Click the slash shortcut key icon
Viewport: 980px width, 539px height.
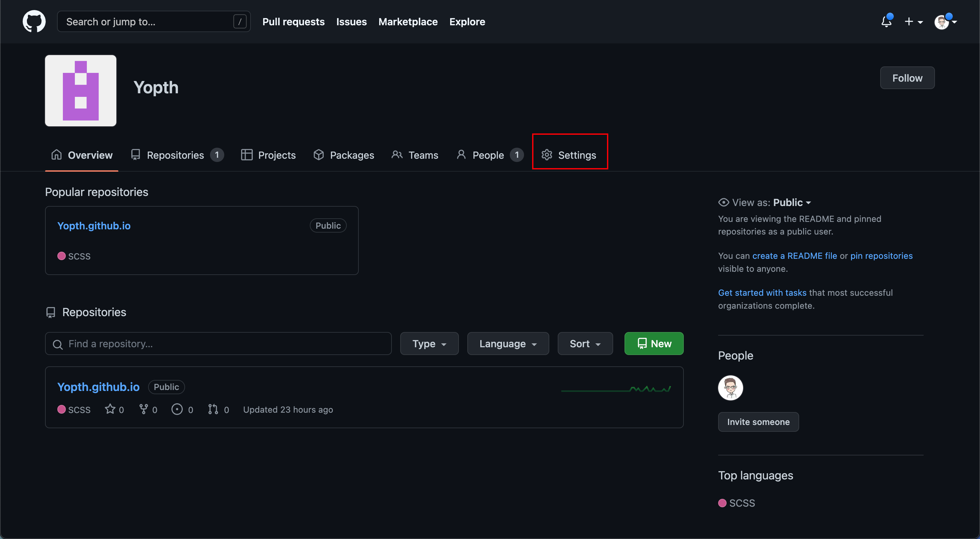[240, 22]
